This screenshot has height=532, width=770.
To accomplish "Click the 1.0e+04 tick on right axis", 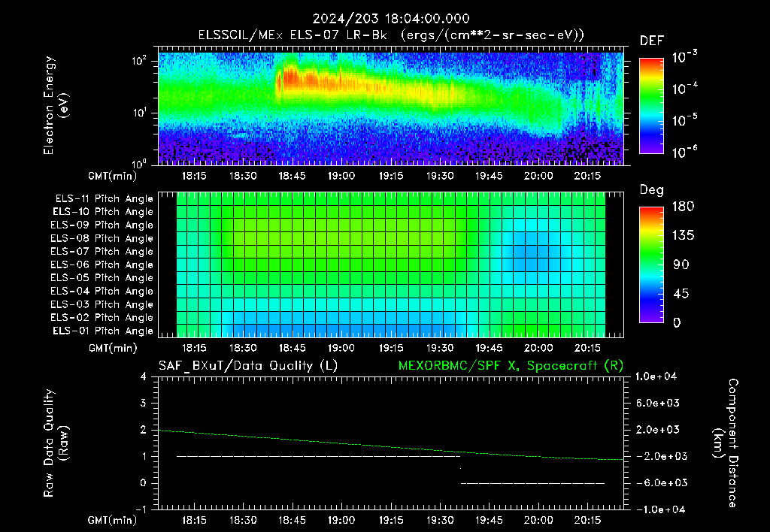I will [x=656, y=377].
